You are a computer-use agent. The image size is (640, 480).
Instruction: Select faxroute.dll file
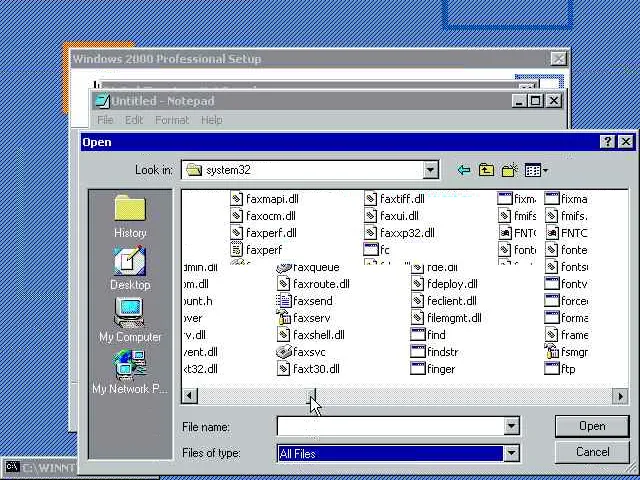pos(313,284)
